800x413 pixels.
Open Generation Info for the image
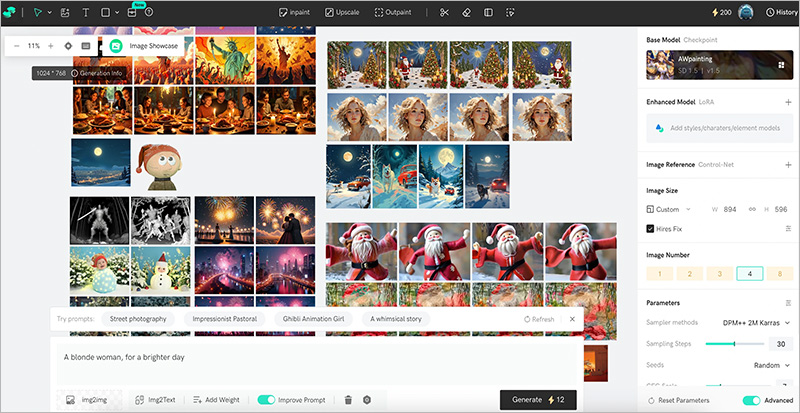(97, 73)
